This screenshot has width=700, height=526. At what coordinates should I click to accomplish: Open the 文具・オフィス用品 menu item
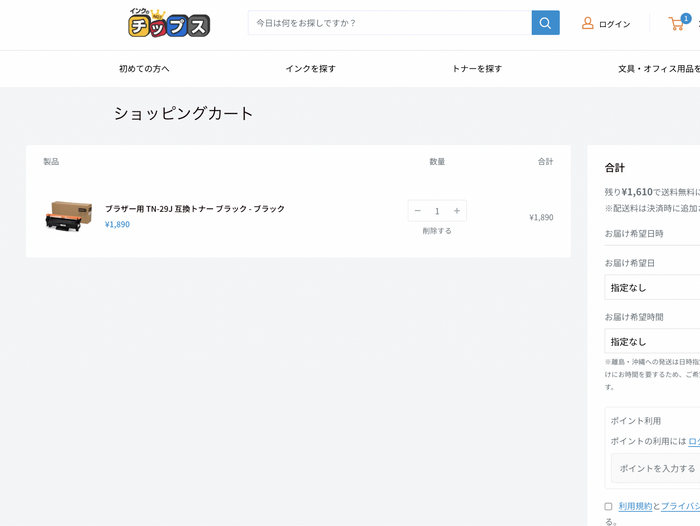point(658,69)
